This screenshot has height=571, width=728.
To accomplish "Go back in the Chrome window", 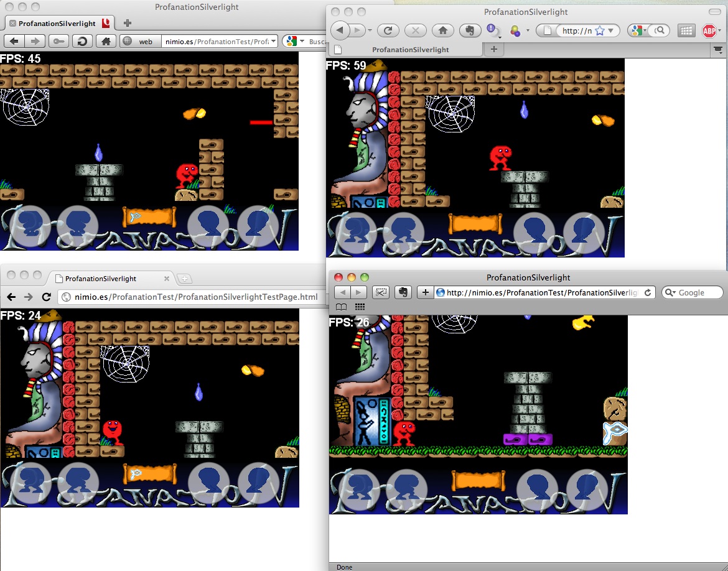I will pos(12,297).
